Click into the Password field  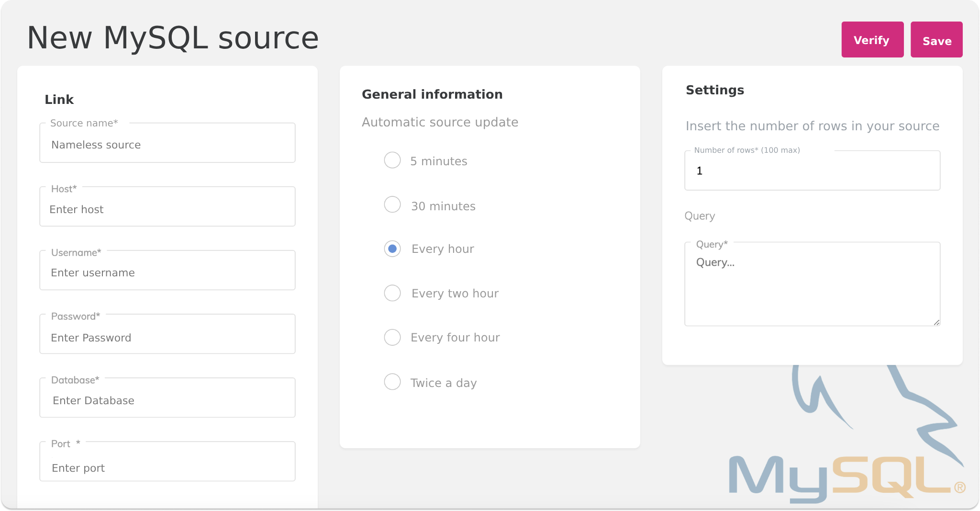(167, 334)
